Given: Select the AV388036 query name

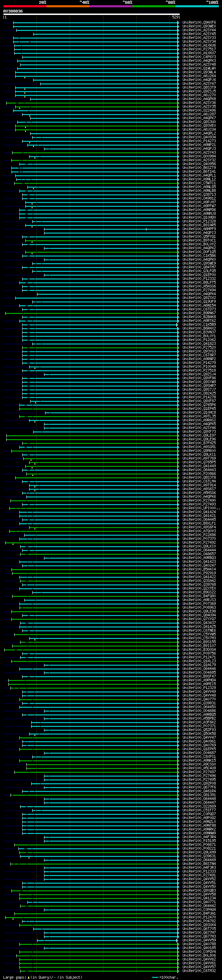Looking at the screenshot, I should pyautogui.click(x=13, y=11).
